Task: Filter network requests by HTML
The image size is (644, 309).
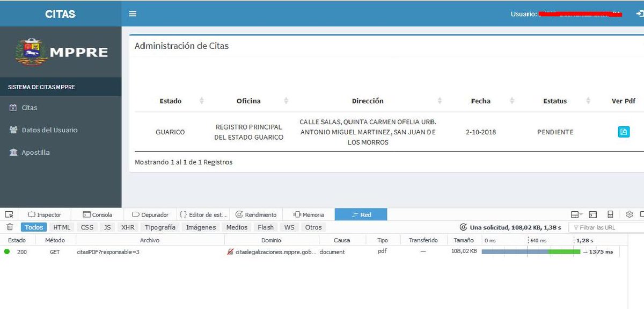Action: click(62, 227)
